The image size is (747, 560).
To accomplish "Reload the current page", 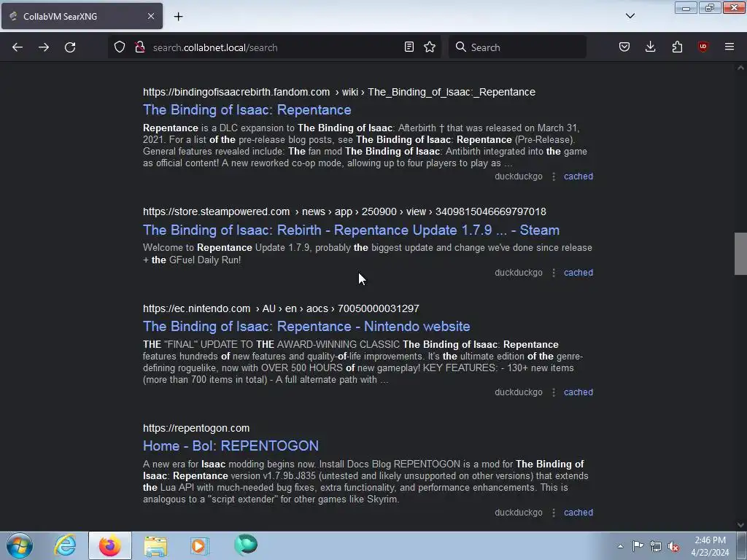I will click(x=70, y=47).
